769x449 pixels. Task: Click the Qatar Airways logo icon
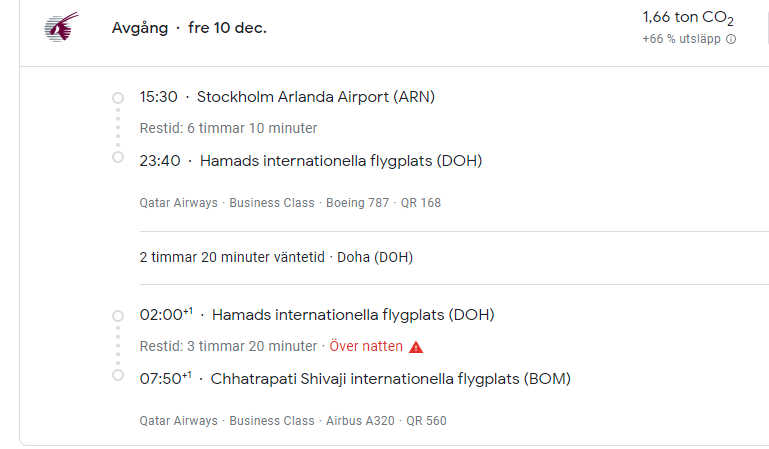(61, 27)
